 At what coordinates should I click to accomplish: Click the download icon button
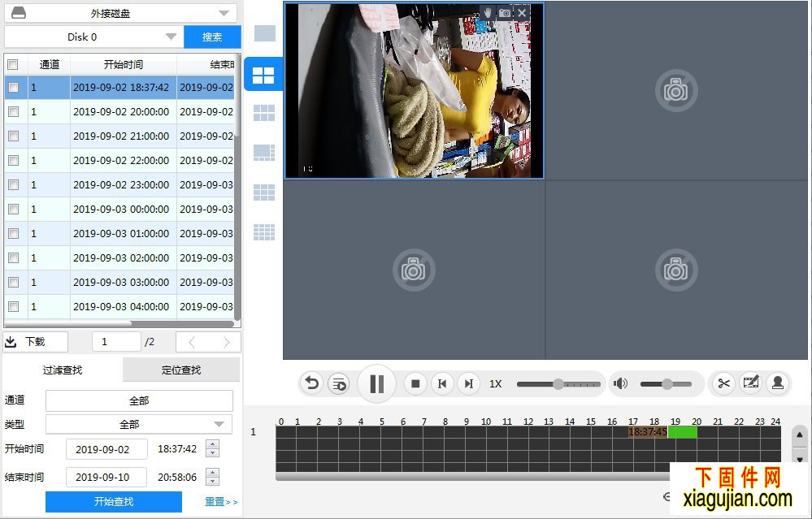35,341
